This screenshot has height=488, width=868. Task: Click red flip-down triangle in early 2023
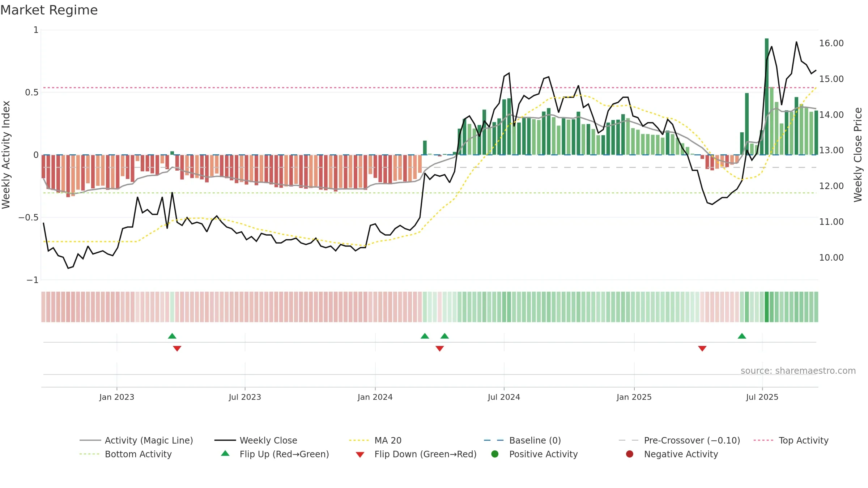pyautogui.click(x=177, y=348)
